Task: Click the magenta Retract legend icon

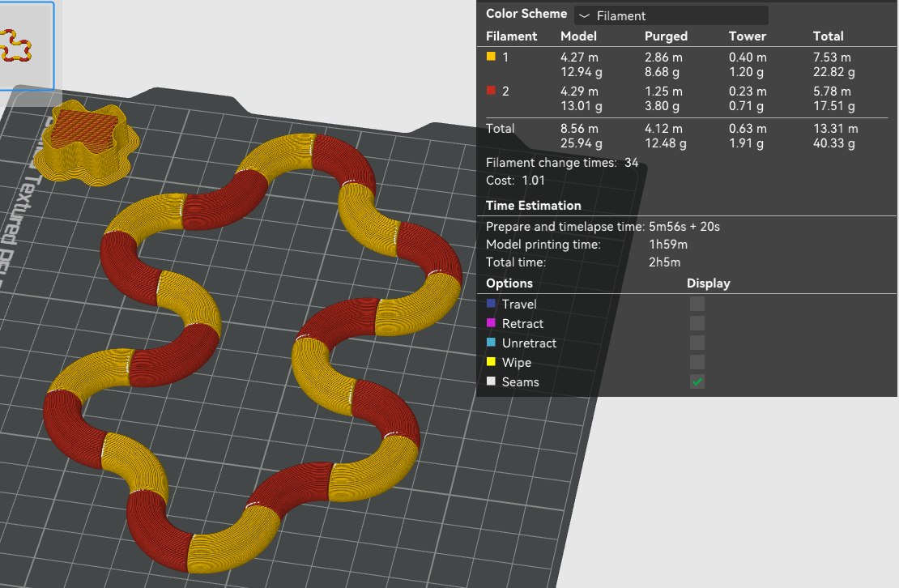Action: pyautogui.click(x=491, y=322)
